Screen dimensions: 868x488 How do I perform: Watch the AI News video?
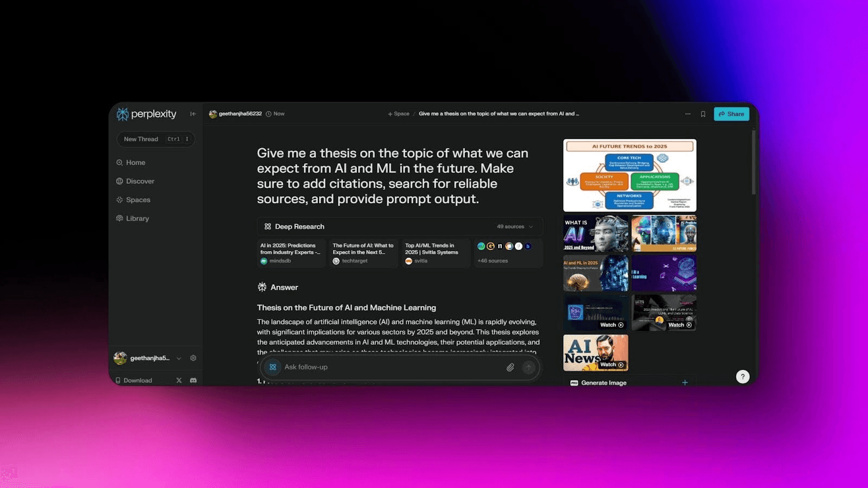(596, 353)
